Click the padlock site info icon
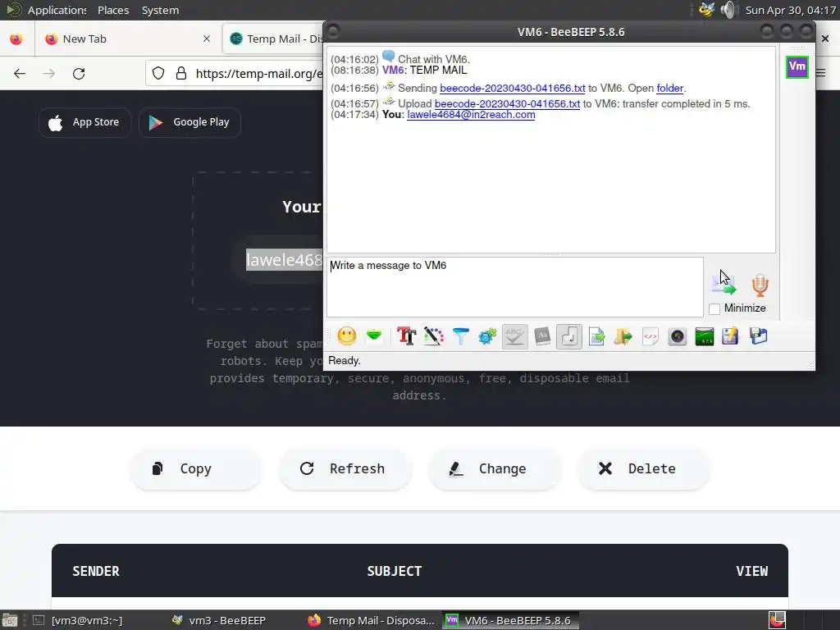The width and height of the screenshot is (840, 630). 181,73
